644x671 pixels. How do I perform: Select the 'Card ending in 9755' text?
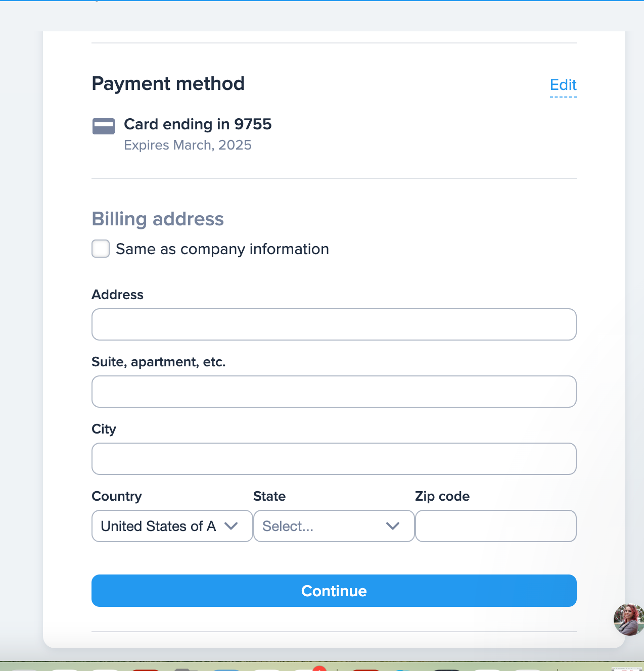tap(198, 124)
